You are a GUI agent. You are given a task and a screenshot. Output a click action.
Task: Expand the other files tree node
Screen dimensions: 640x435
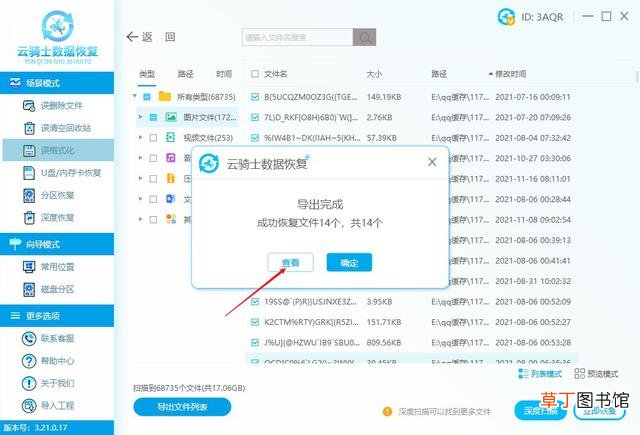(140, 219)
